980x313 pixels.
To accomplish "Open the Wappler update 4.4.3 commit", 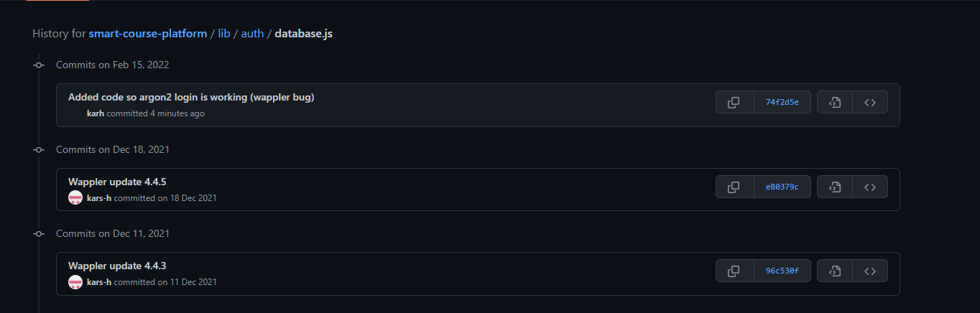I will tap(116, 266).
